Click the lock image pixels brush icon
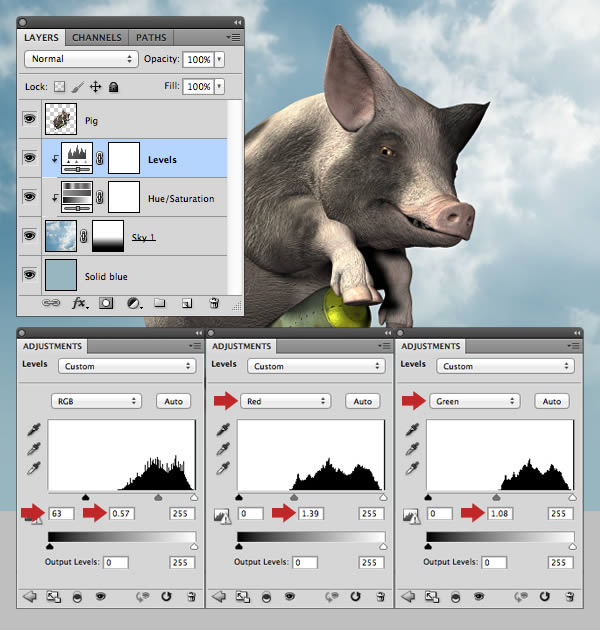The image size is (600, 630). point(77,87)
